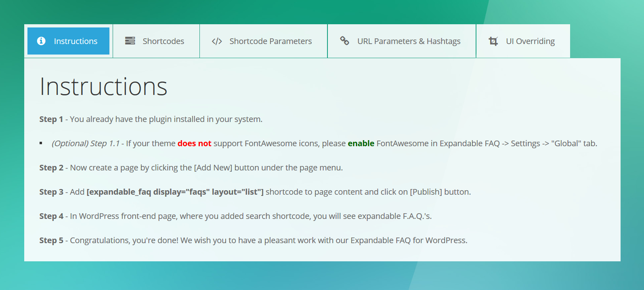Click the info icon on Instructions tab
Viewport: 644px width, 290px height.
41,41
